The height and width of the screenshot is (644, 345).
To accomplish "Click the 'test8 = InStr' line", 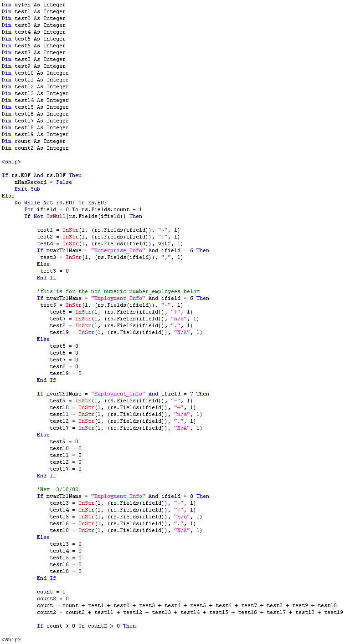I will click(121, 325).
